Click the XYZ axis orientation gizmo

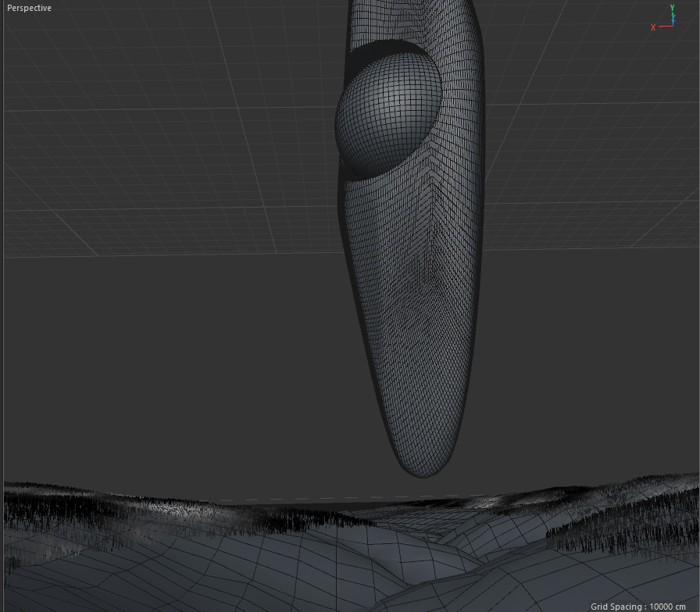[x=663, y=18]
